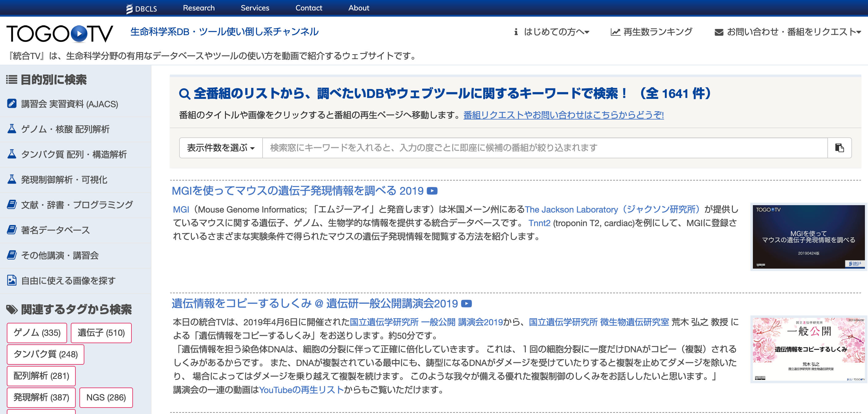Open 再生数ランキング page
Viewport: 868px width, 414px height.
(x=652, y=32)
